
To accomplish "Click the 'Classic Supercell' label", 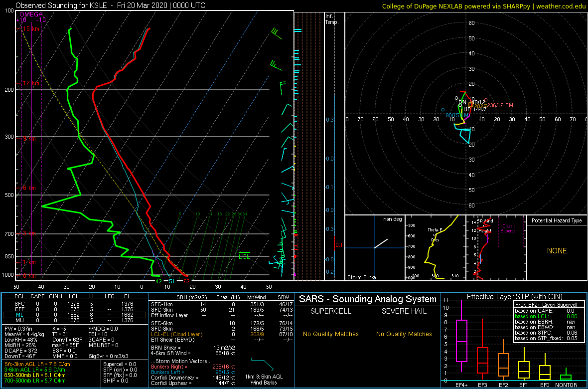I will (x=510, y=228).
